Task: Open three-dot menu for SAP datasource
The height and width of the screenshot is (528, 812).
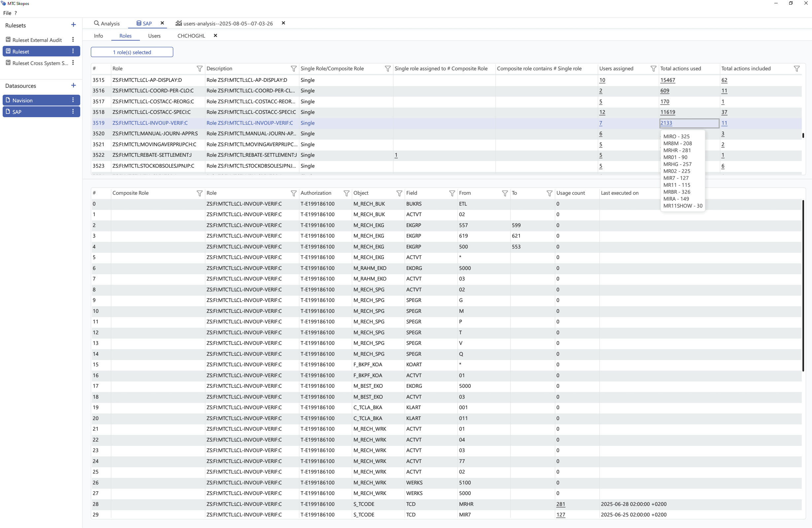Action: pyautogui.click(x=73, y=112)
